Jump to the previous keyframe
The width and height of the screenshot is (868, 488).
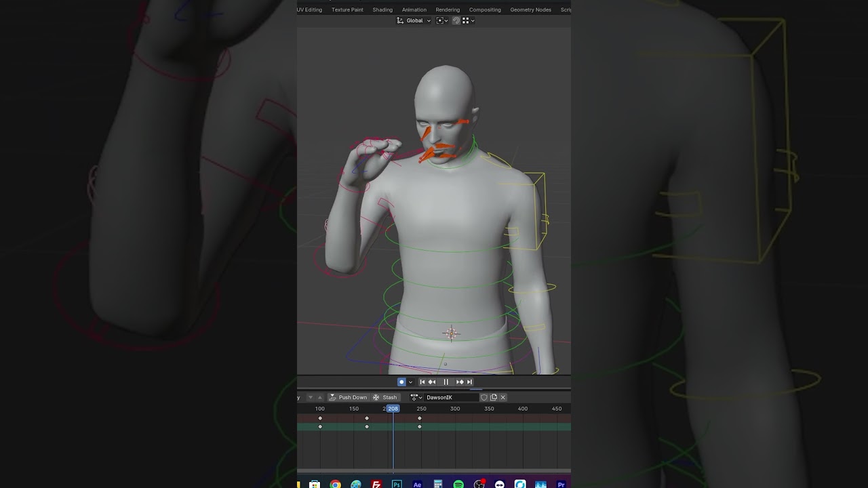pyautogui.click(x=432, y=382)
